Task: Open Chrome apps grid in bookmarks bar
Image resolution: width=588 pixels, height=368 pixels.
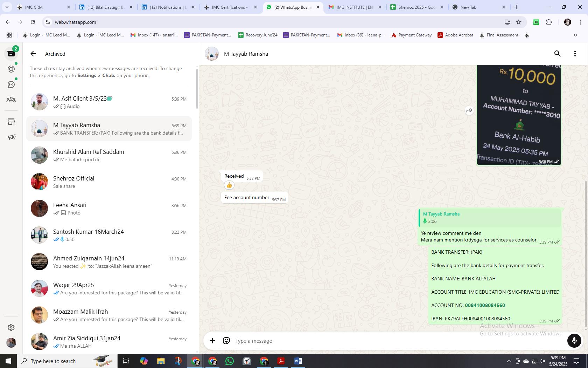Action: coord(9,35)
